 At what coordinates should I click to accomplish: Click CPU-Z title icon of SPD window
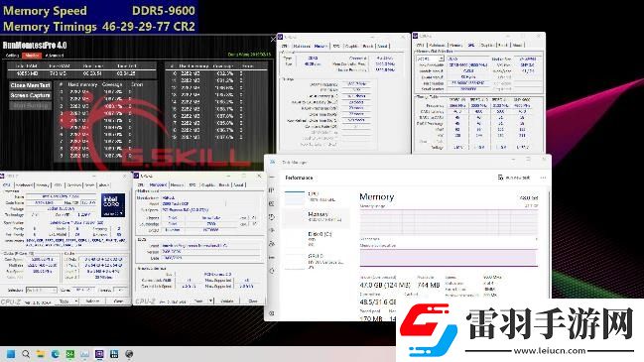pyautogui.click(x=415, y=36)
